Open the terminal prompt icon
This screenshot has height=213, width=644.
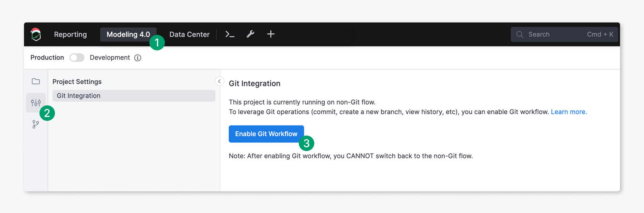(230, 34)
